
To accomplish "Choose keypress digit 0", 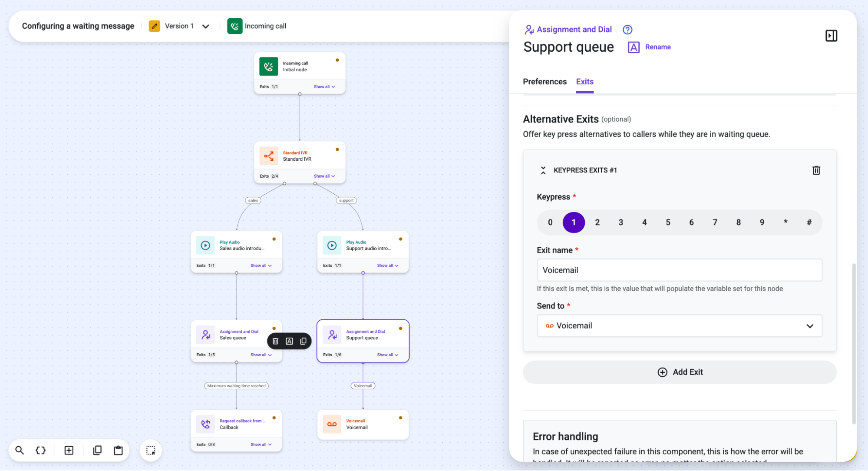I will 550,222.
